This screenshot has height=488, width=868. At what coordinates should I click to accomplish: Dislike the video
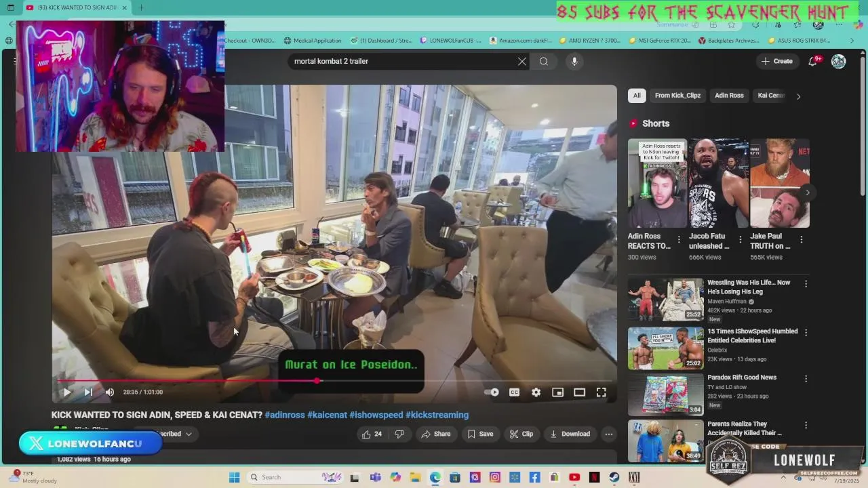coord(399,434)
